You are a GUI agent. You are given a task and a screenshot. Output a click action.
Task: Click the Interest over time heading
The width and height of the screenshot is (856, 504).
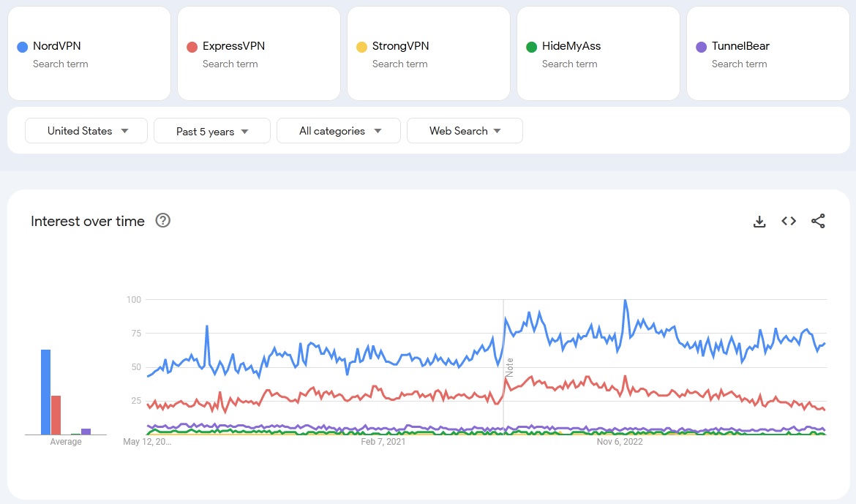[87, 221]
